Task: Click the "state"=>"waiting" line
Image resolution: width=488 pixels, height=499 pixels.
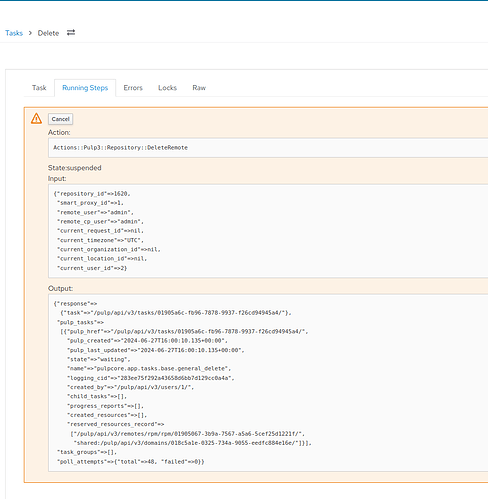Action: tap(98, 359)
